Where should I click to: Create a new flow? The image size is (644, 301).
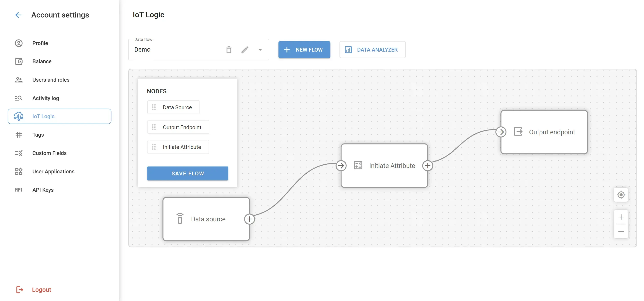304,50
